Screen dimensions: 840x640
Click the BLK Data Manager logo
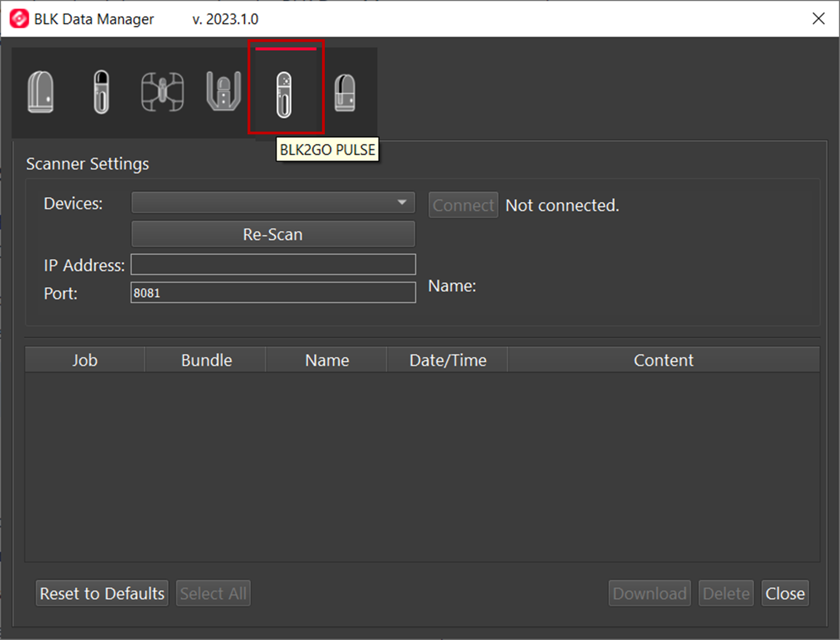(18, 18)
